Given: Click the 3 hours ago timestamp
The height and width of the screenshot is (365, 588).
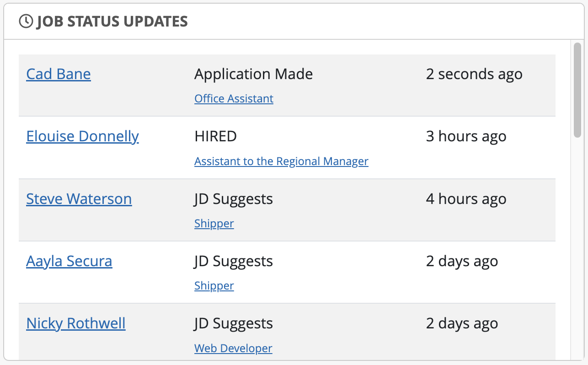Looking at the screenshot, I should pyautogui.click(x=466, y=136).
